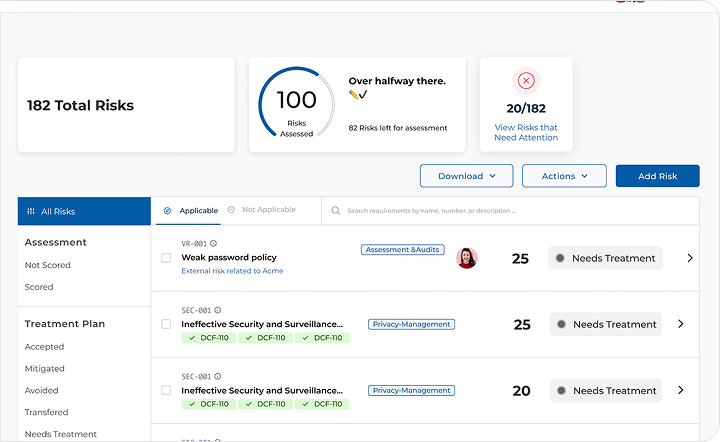Click the 182 Total Risks card
The image size is (720, 442).
click(126, 105)
